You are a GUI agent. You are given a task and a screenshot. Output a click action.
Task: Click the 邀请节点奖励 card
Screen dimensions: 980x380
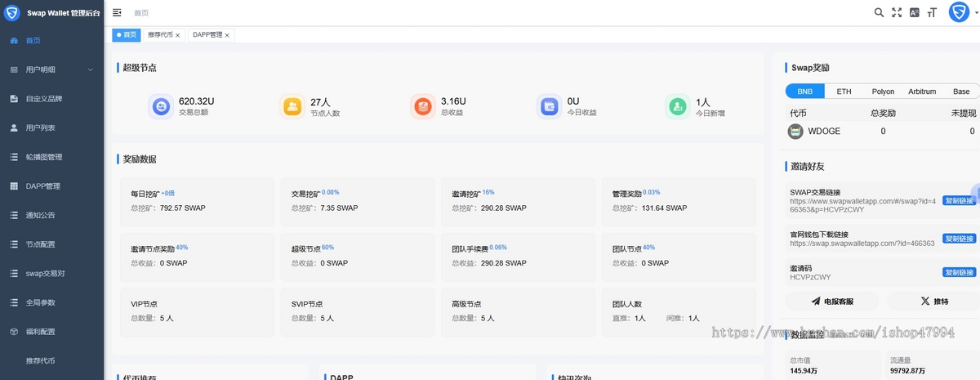tap(197, 256)
